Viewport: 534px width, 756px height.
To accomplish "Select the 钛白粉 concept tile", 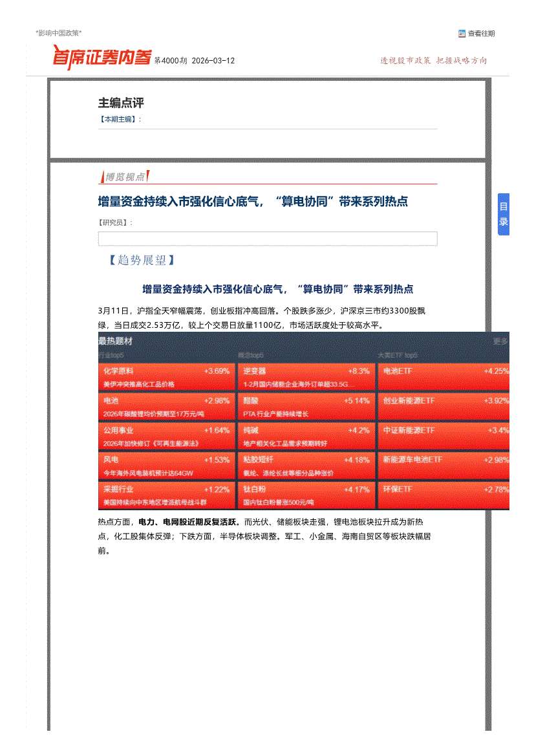I will [x=306, y=495].
